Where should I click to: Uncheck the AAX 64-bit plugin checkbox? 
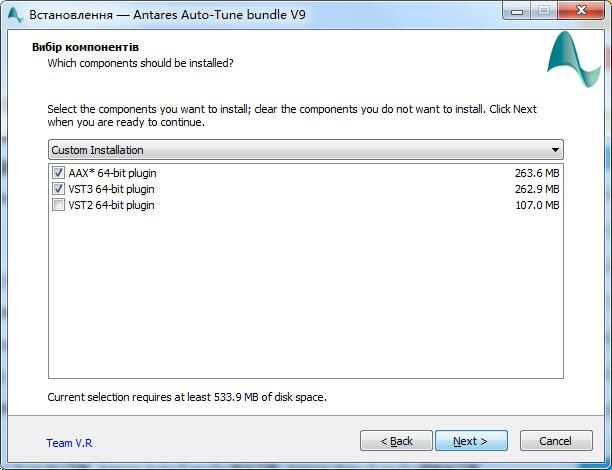pos(57,173)
